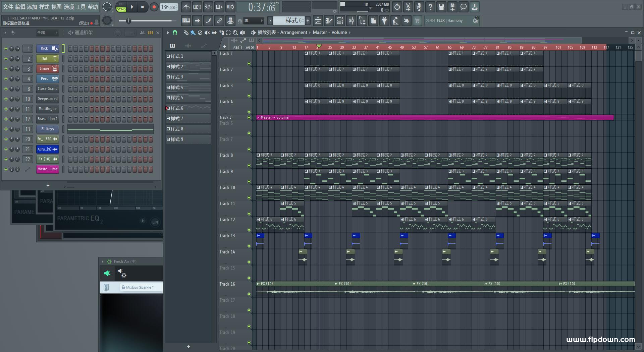Image resolution: width=644 pixels, height=352 pixels.
Task: Open the Browser/plugin picker view button
Action: tap(362, 21)
